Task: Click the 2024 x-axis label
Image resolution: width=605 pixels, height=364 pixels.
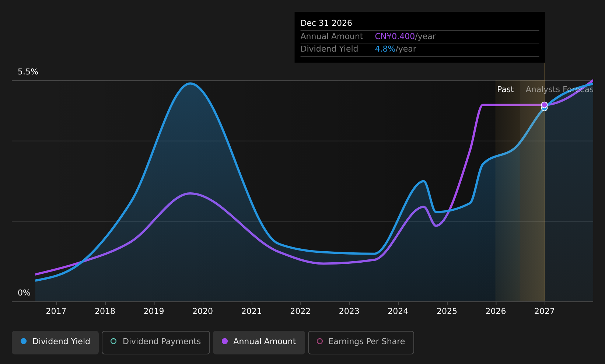Action: point(398,311)
